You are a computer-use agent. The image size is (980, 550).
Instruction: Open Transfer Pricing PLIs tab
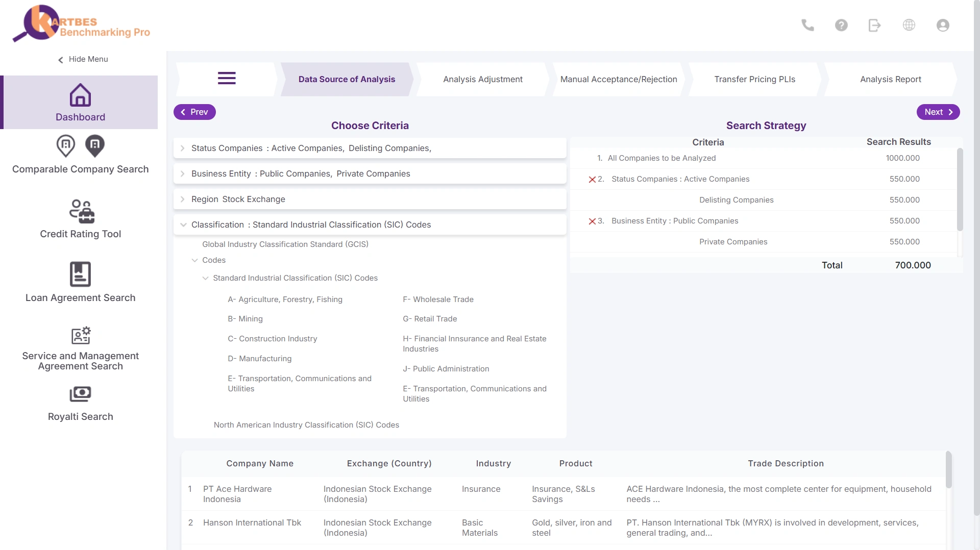[x=754, y=79]
